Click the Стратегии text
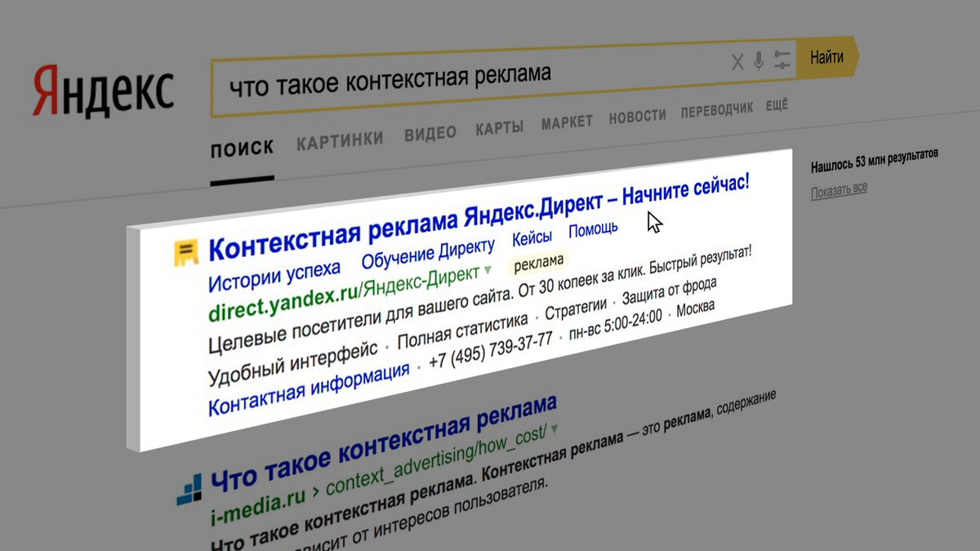The height and width of the screenshot is (551, 980). pyautogui.click(x=576, y=310)
